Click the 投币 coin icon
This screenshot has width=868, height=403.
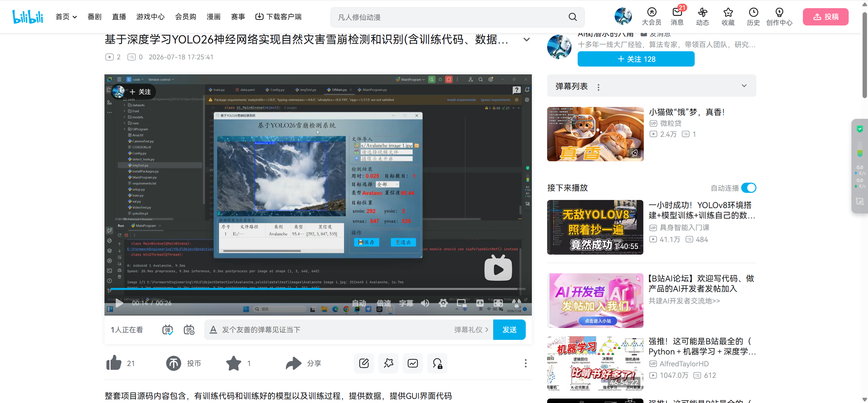tap(174, 363)
